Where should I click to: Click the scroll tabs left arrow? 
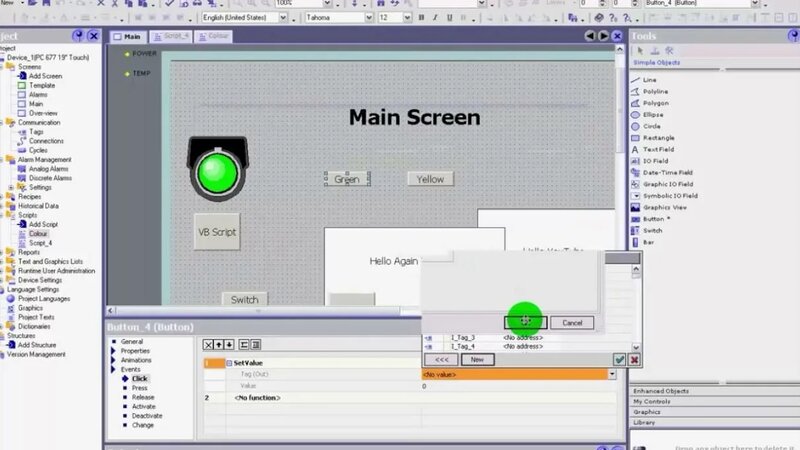pos(590,36)
